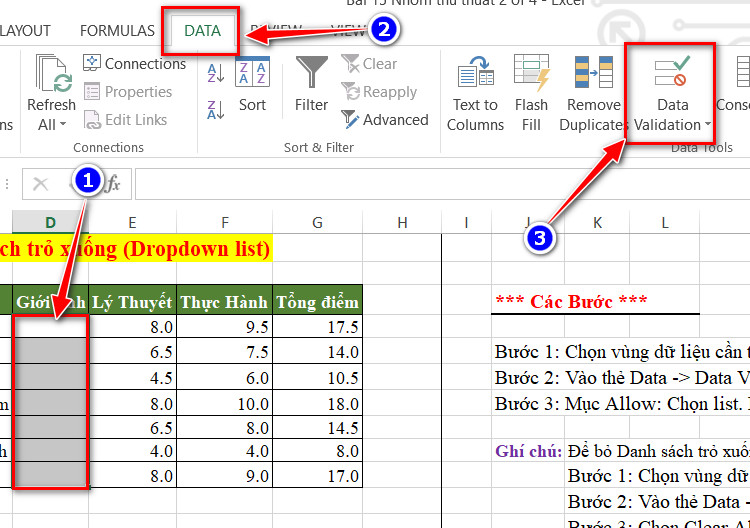The height and width of the screenshot is (528, 750).
Task: Click Remove Duplicates
Action: (593, 93)
